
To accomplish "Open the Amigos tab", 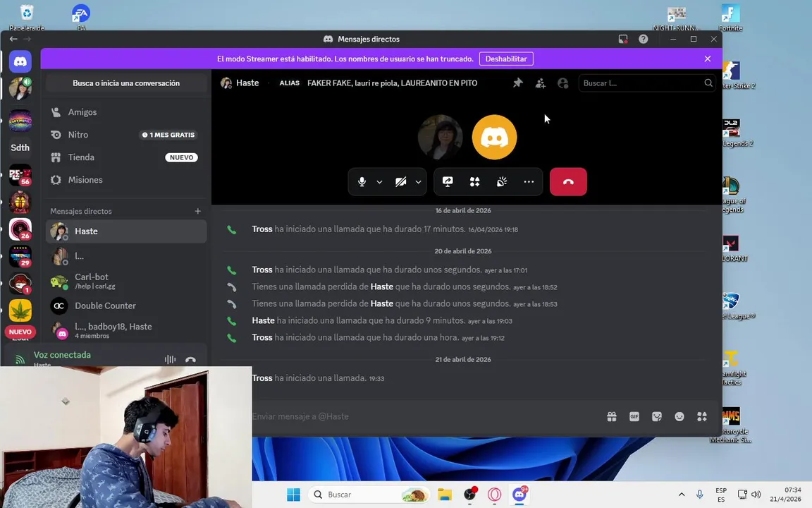I will coord(126,112).
